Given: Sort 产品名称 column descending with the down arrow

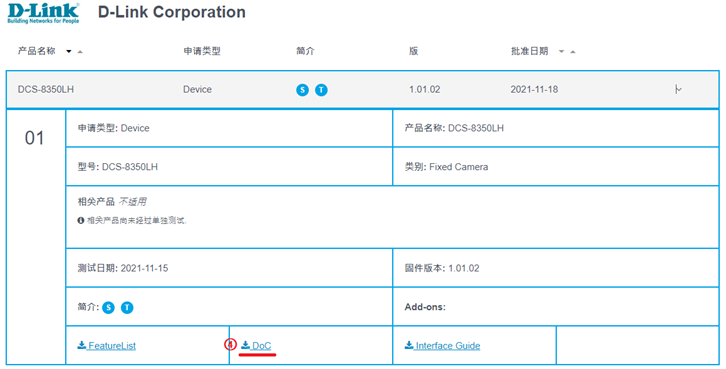Looking at the screenshot, I should (69, 51).
